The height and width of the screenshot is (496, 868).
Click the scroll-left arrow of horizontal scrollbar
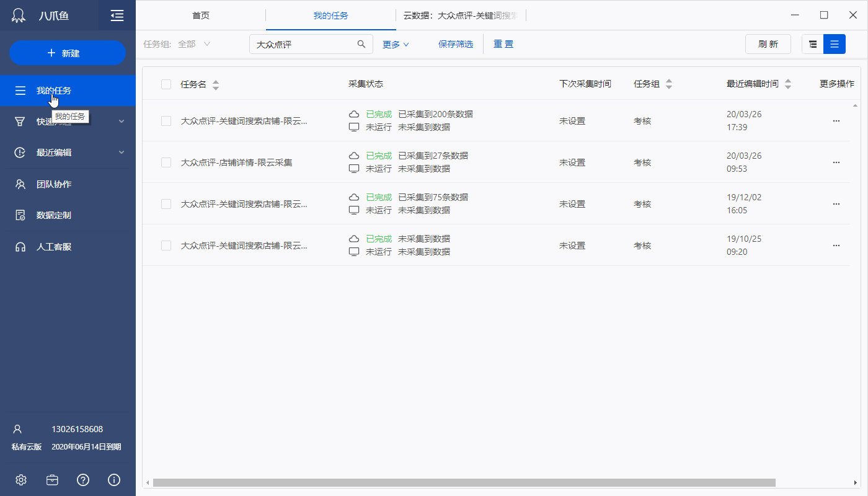[148, 482]
